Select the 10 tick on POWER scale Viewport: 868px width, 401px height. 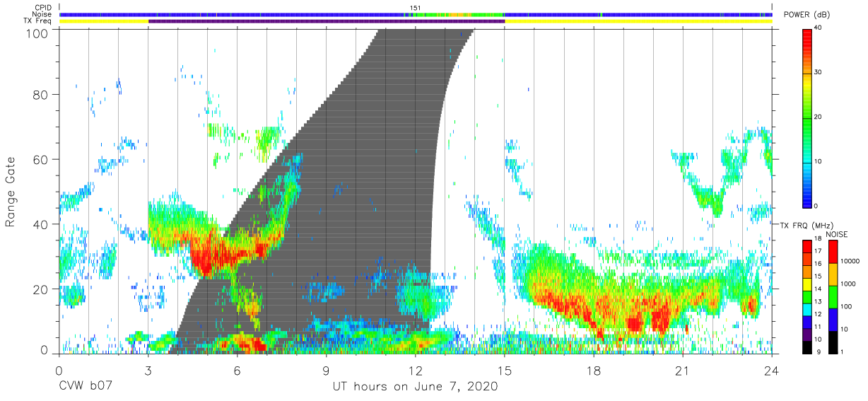click(819, 161)
